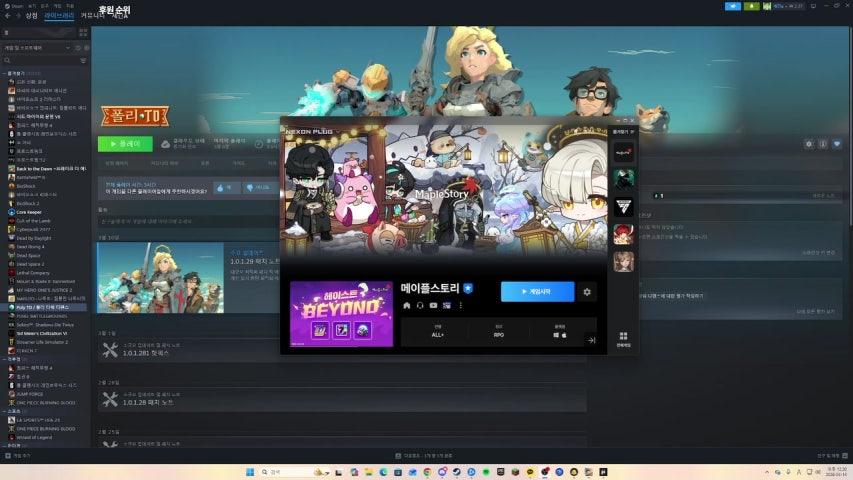Open the 1.0.1.281 patch notes entry

point(343,350)
